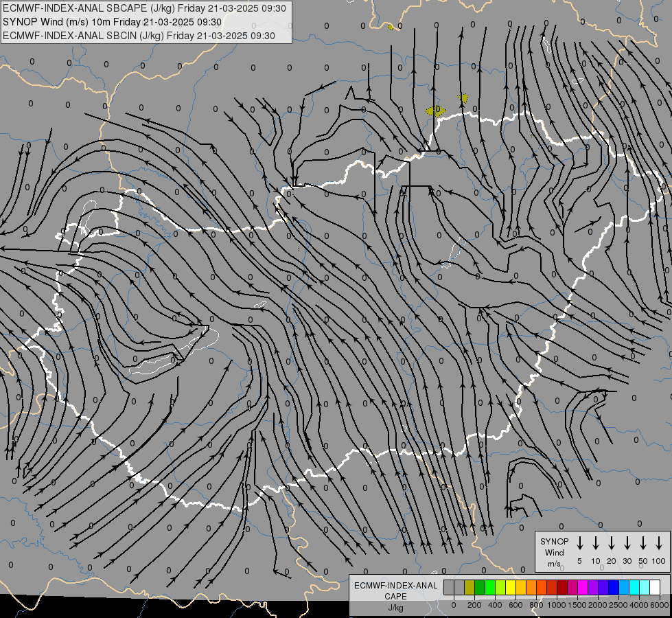Pick the dark red CAPE swatch
The image size is (672, 618).
(x=562, y=588)
